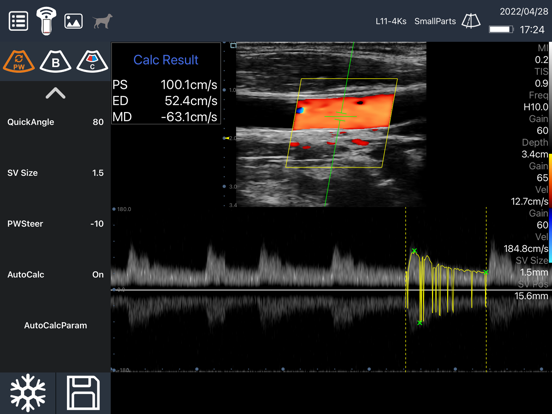The height and width of the screenshot is (414, 552).
Task: Select the dog species icon
Action: [x=102, y=21]
